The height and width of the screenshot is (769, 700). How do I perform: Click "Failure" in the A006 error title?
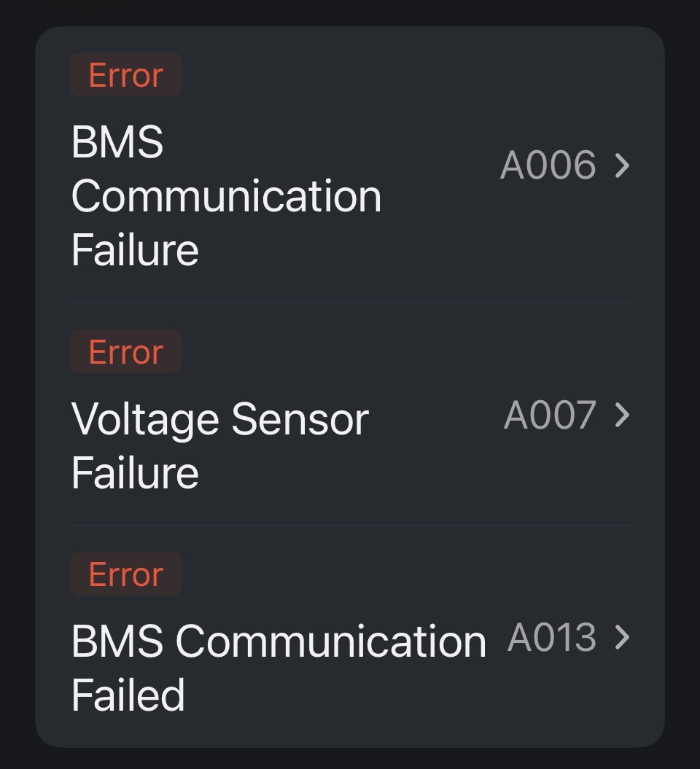click(135, 250)
